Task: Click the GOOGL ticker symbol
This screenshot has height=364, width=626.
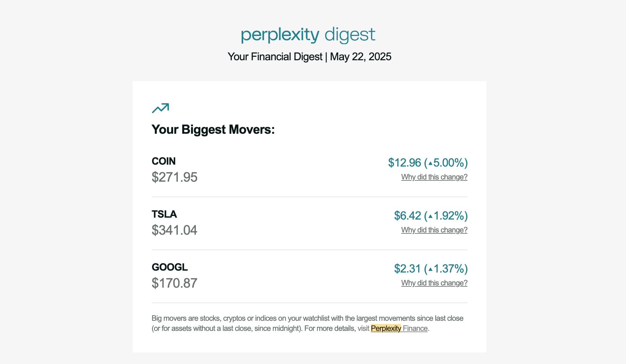Action: [x=170, y=267]
